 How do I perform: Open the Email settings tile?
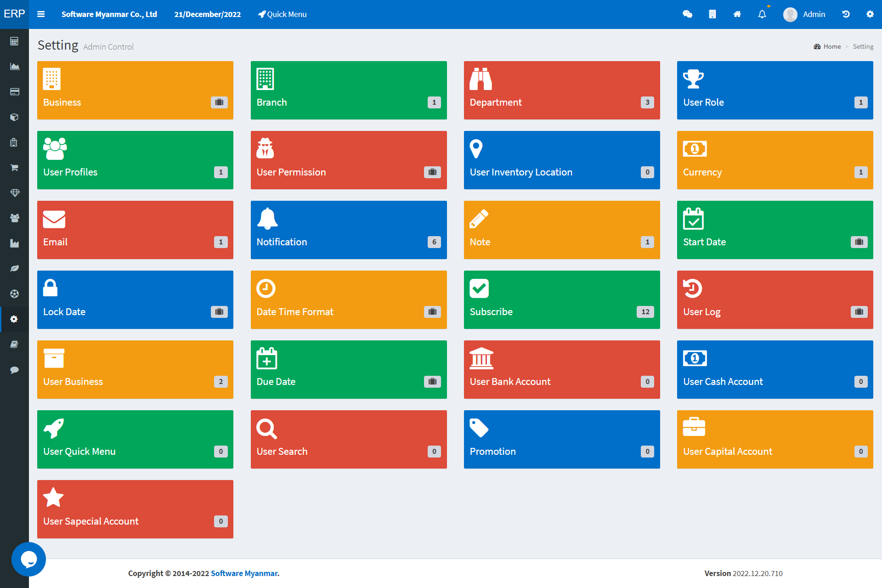(x=135, y=230)
